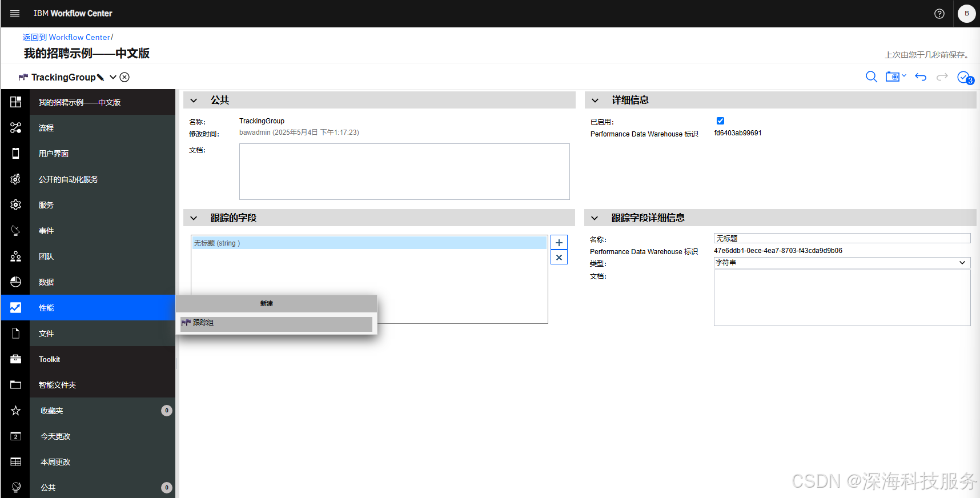Select 无标题 (string) tracked field row
Screen dimensions: 980x498
[369, 243]
